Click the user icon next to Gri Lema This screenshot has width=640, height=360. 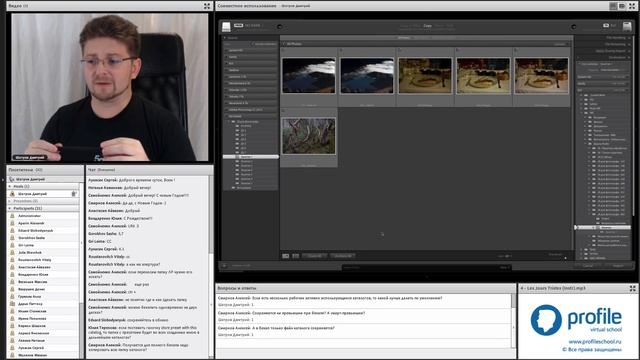coord(12,245)
